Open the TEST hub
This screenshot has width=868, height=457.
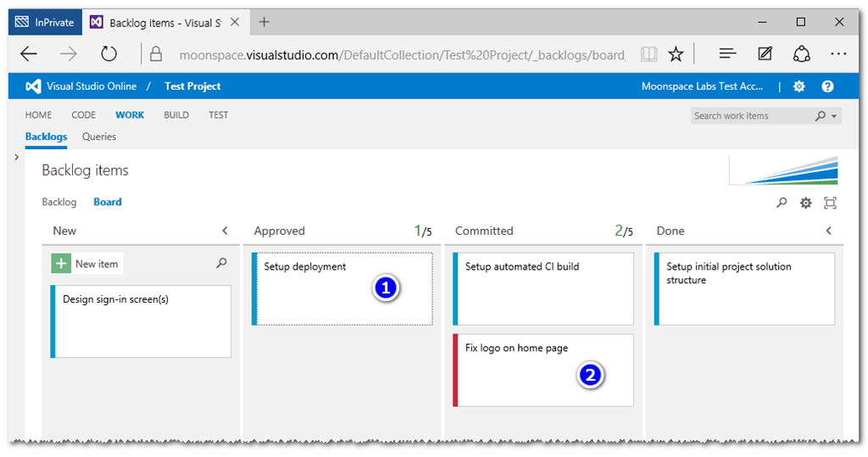pos(218,115)
